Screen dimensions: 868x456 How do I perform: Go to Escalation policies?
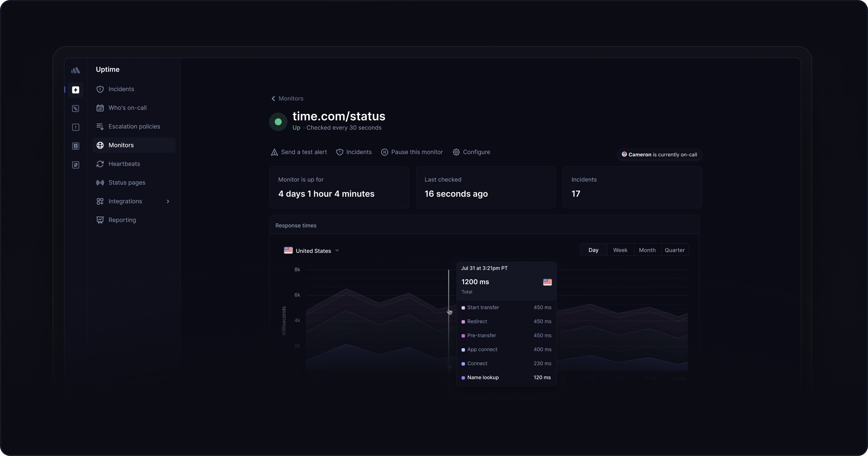pyautogui.click(x=134, y=127)
